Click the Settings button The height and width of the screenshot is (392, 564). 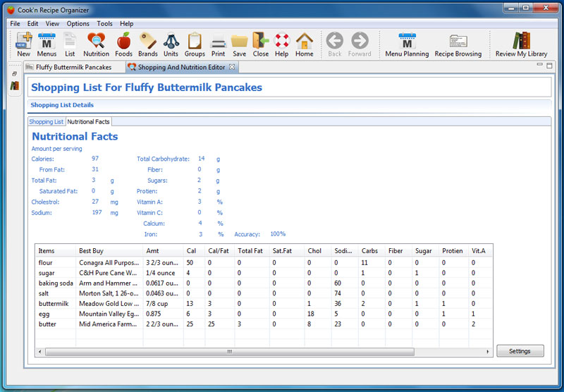[520, 351]
